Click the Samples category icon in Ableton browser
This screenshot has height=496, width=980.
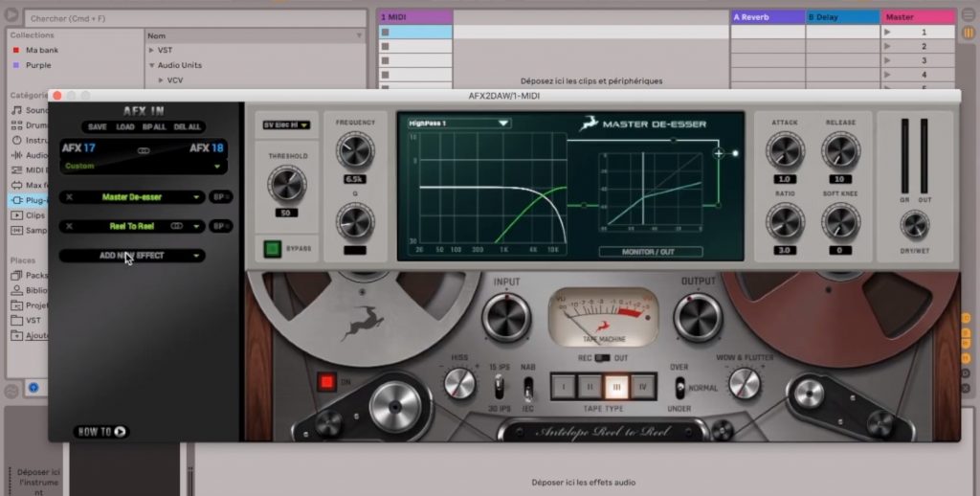pos(17,230)
